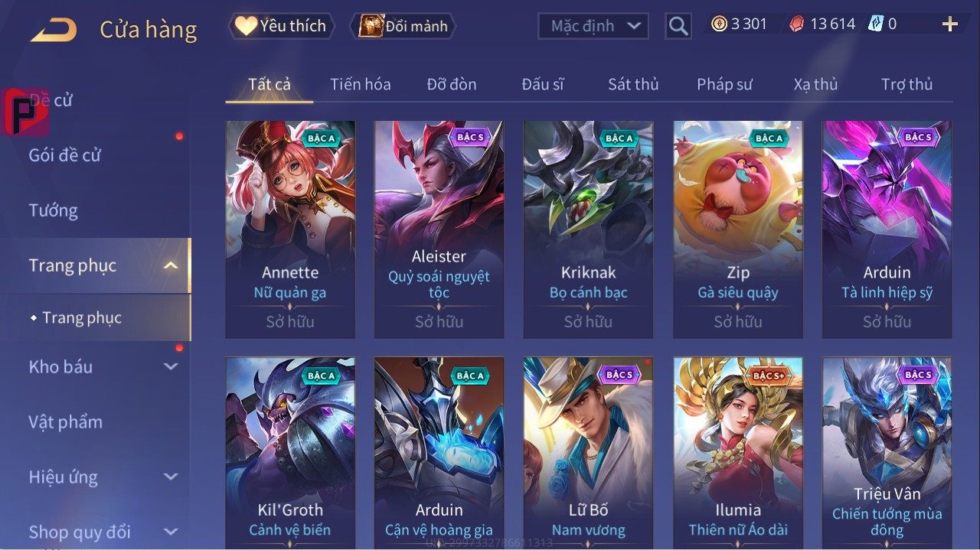Tap the gold coin balance icon
This screenshot has height=550, width=980.
click(719, 24)
